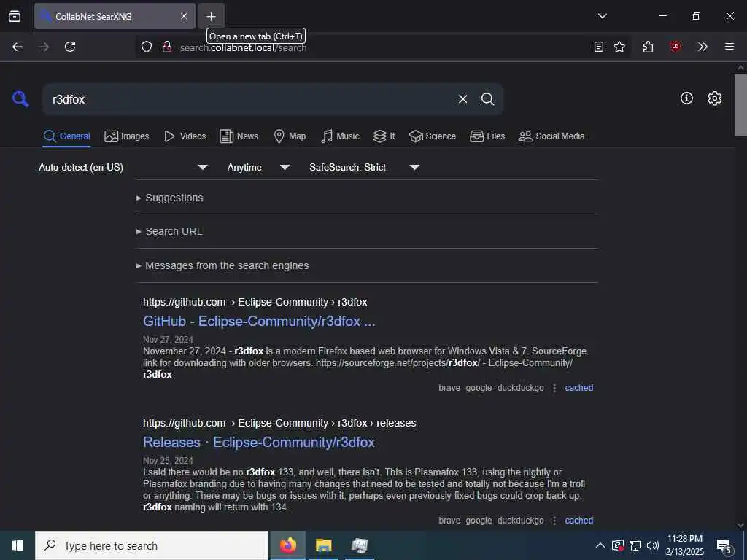The height and width of the screenshot is (560, 747).
Task: Close the CollabNet SearXNG tab
Action: pyautogui.click(x=184, y=16)
